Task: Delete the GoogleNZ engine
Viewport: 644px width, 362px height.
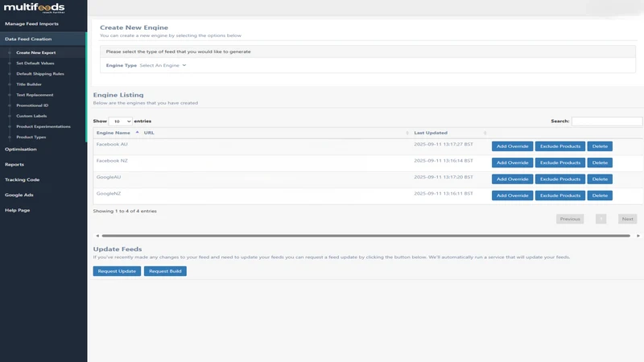Action: click(600, 195)
